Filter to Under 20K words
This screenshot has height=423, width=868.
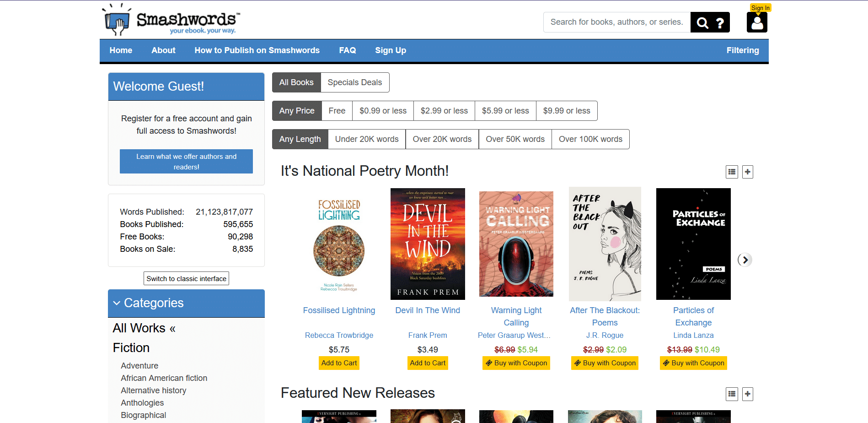(x=367, y=139)
